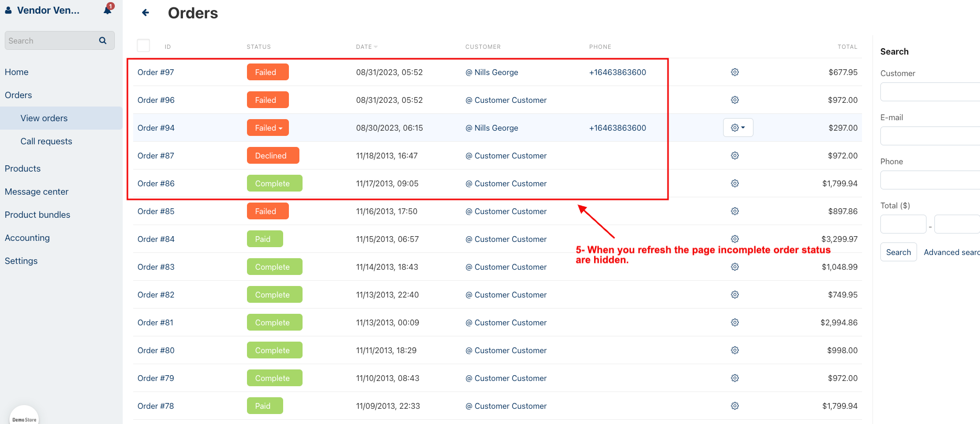
Task: Open Products in sidebar
Action: (23, 168)
